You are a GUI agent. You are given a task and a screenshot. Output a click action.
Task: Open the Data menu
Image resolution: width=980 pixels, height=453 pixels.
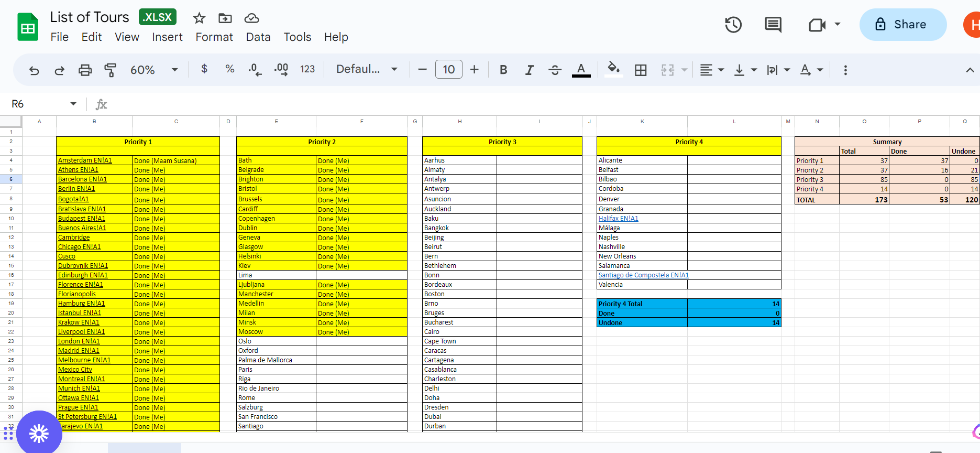click(258, 37)
